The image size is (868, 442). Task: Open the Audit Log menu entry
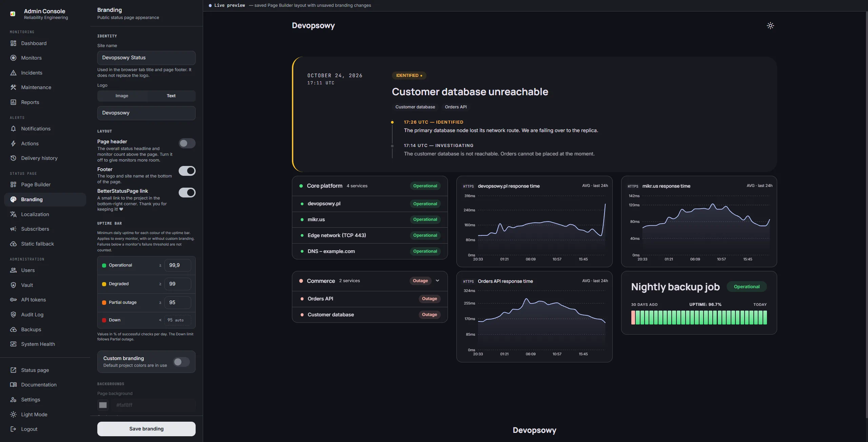tap(45, 315)
